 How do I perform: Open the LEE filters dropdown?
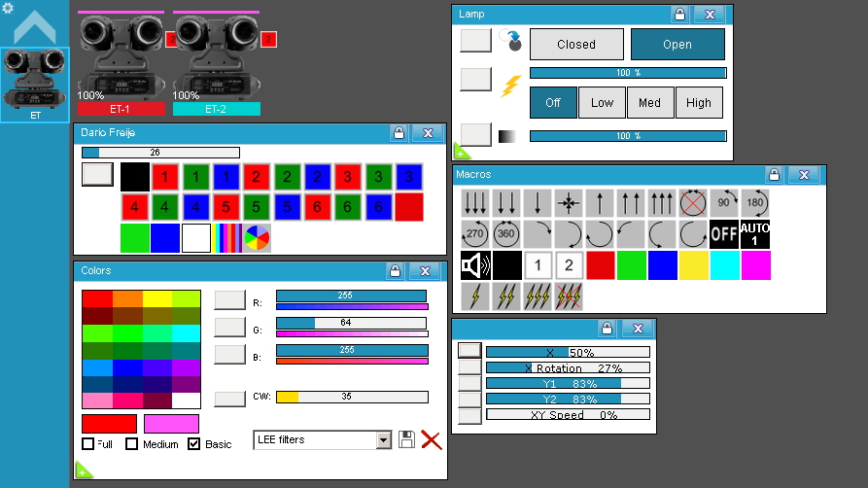point(383,439)
